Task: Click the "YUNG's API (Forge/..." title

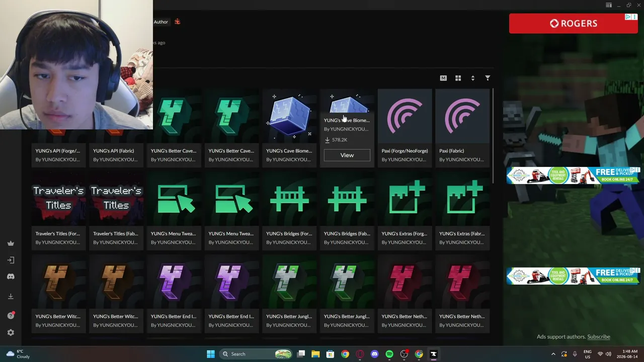Action: [58, 151]
